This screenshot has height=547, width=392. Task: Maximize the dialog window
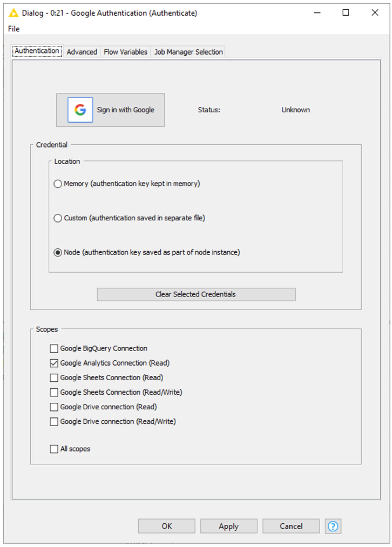[x=346, y=13]
